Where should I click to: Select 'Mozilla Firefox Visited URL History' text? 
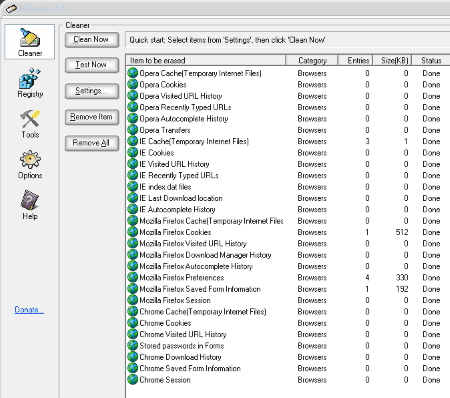coord(193,243)
